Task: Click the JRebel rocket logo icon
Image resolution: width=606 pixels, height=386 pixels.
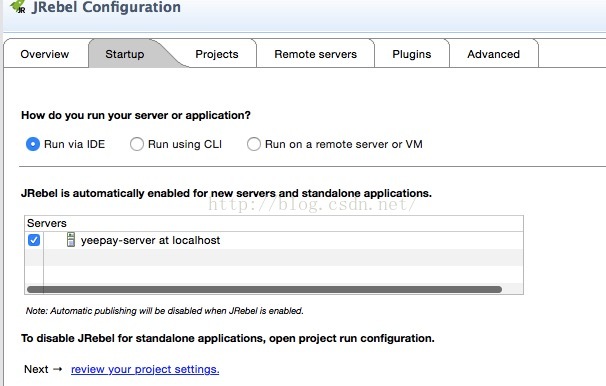Action: pos(18,7)
